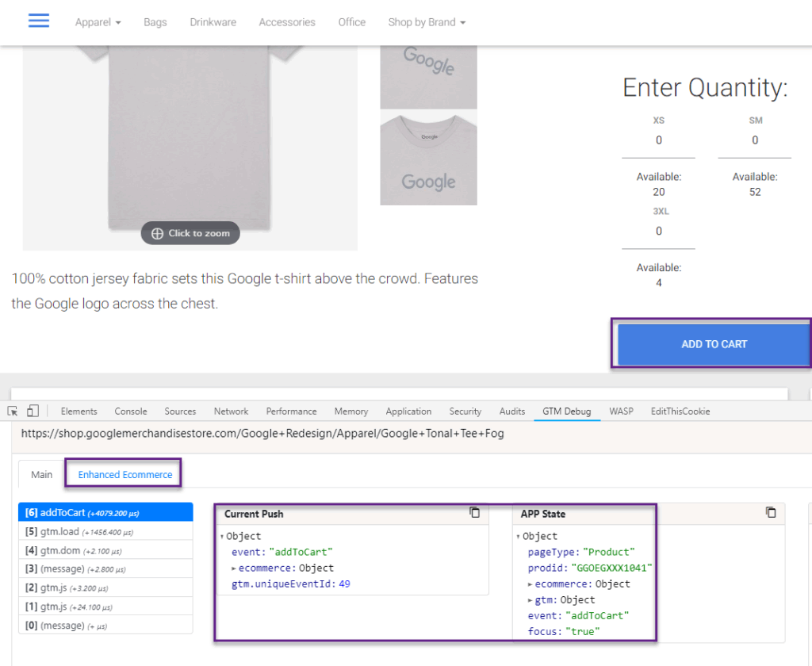Click the XS quantity field
Screen dimensions: 812x666
click(658, 140)
